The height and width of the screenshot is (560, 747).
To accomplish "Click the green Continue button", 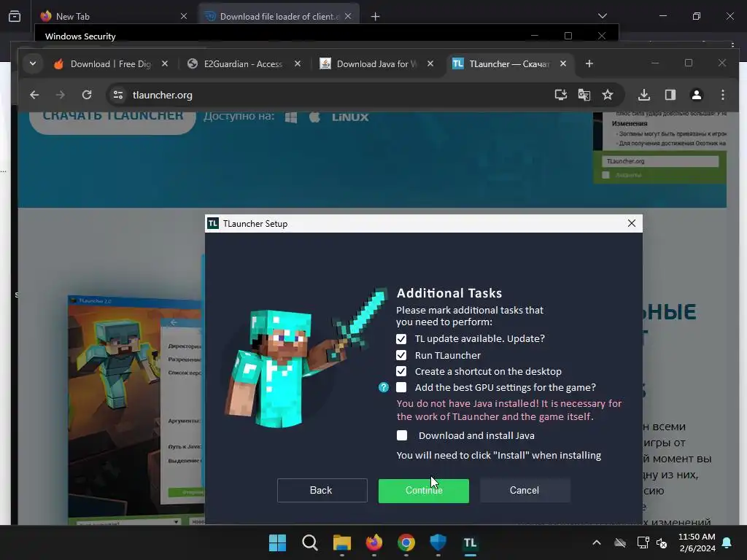I will point(424,491).
